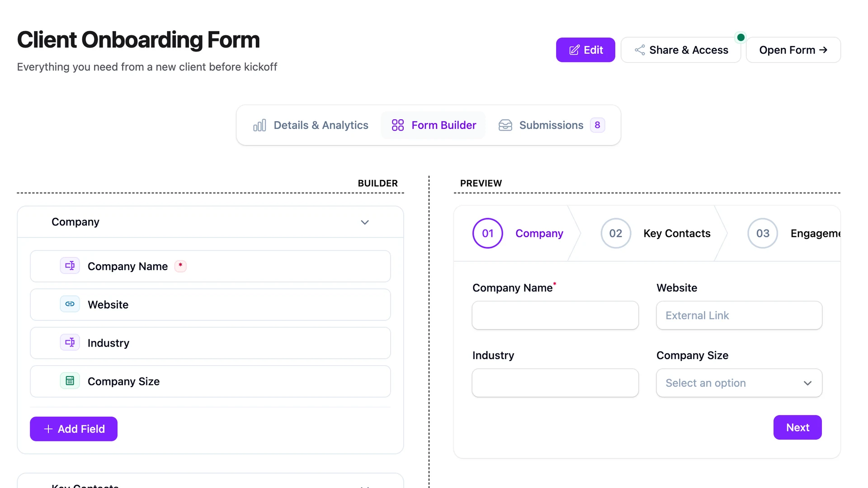Click the text-field icon beside Industry
Image resolution: width=868 pixels, height=488 pixels.
70,343
